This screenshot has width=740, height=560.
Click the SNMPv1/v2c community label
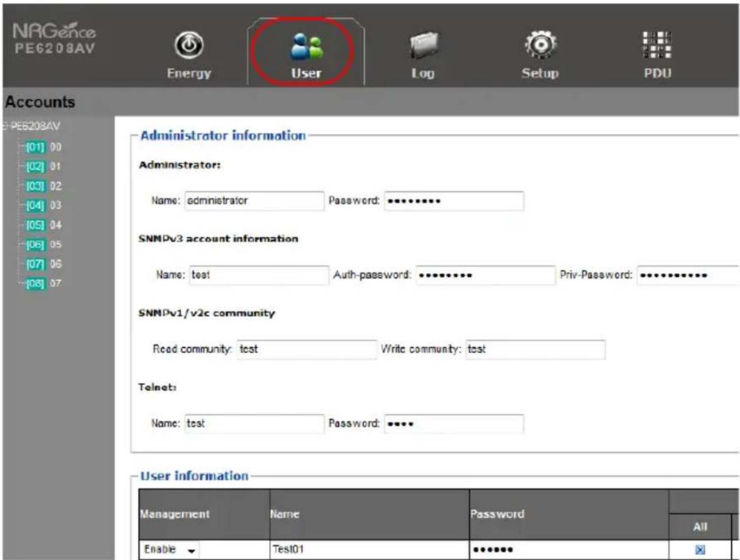coord(206,313)
